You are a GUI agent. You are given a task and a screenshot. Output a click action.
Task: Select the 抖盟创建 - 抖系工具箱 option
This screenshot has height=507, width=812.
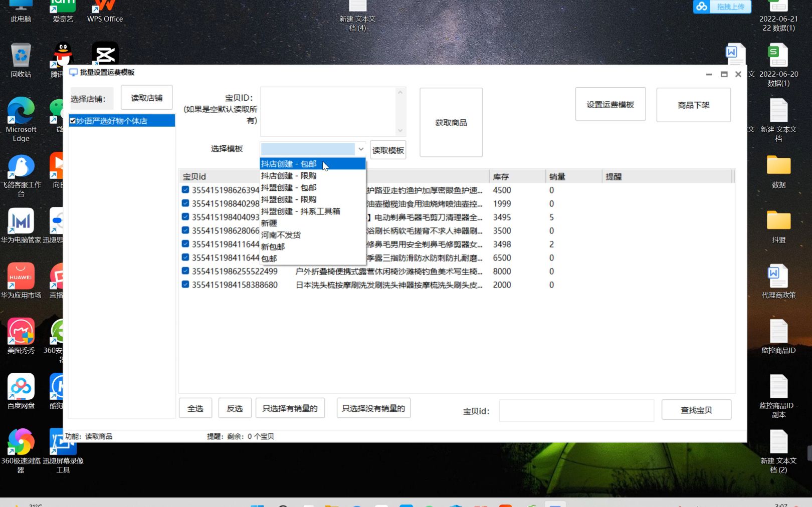[x=300, y=211]
